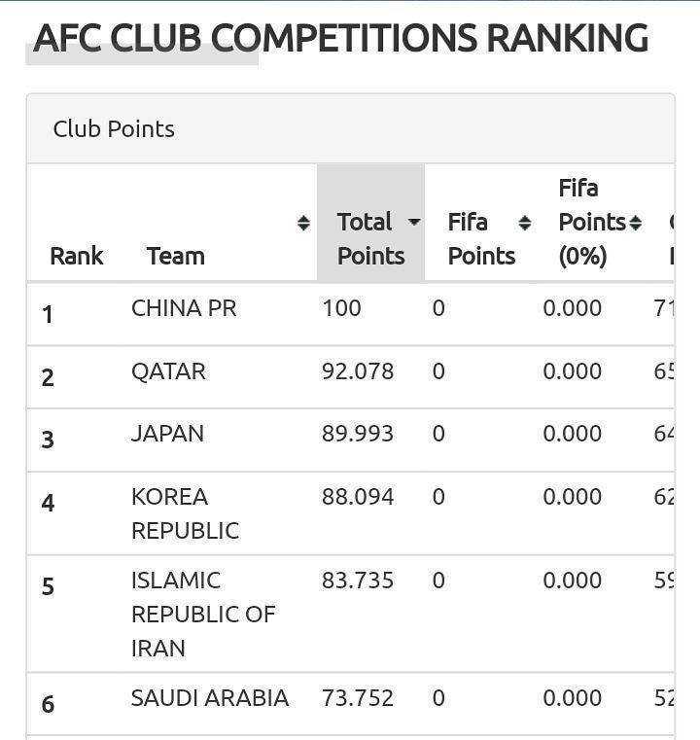Click the KOREA REPUBLIC team name
This screenshot has height=740, width=700.
point(185,513)
